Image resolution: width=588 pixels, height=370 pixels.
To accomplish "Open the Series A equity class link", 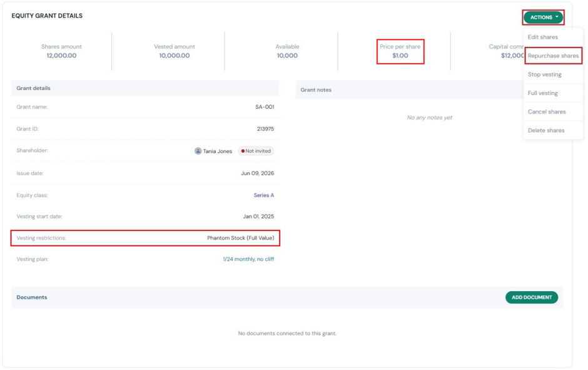I will 263,195.
